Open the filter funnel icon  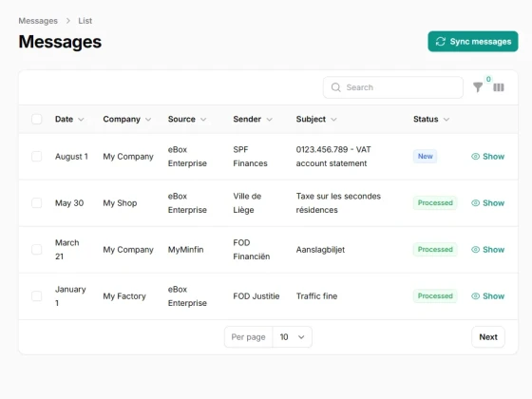coord(478,87)
